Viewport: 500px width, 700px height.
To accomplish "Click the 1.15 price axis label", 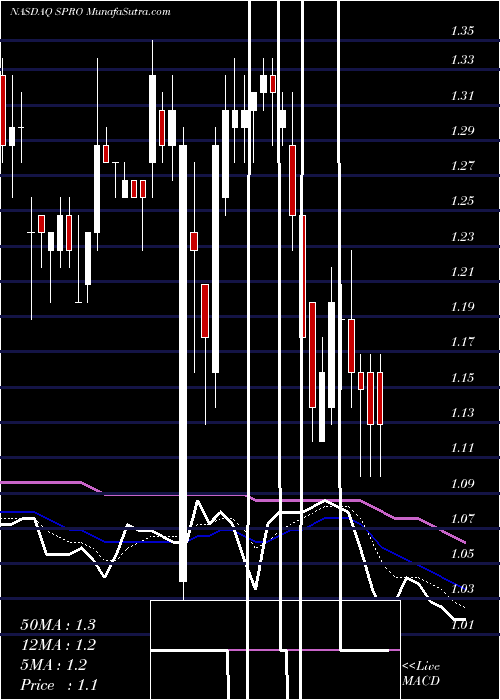I will [462, 378].
